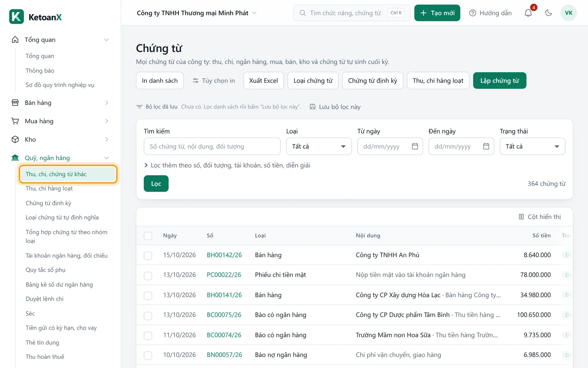Click the Hướng dẫn help icon
Viewport: 588px width, 368px height.
point(473,13)
